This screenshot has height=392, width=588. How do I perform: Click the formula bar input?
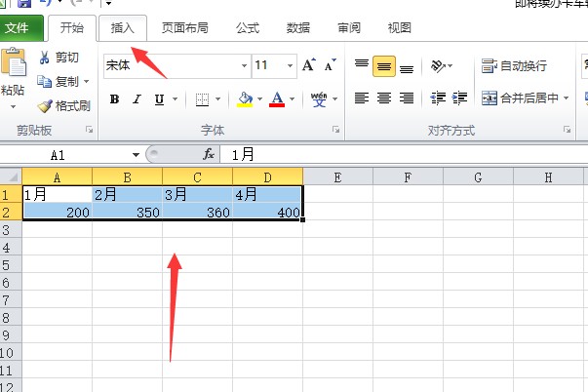point(405,154)
